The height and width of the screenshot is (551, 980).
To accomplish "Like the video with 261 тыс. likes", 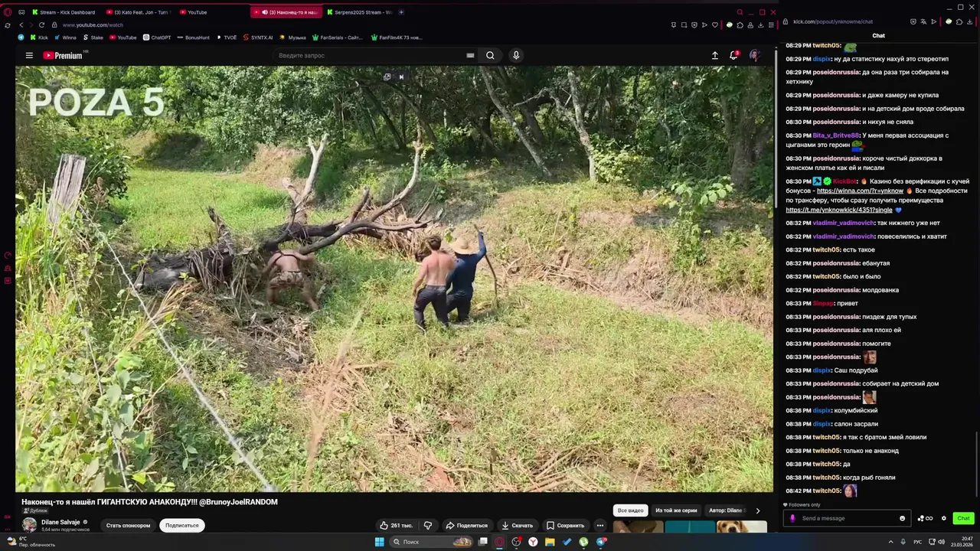I will (x=396, y=525).
